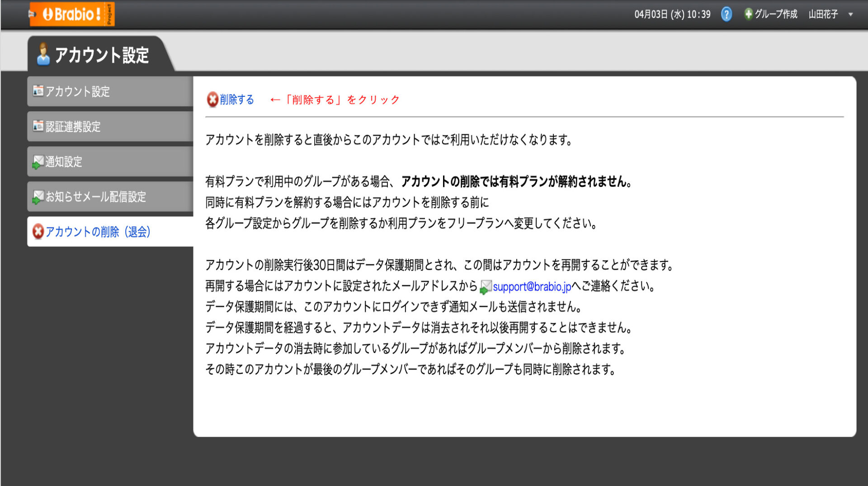Click the red X icon next to 削除する
Screen dimensions: 868x486
tap(212, 100)
